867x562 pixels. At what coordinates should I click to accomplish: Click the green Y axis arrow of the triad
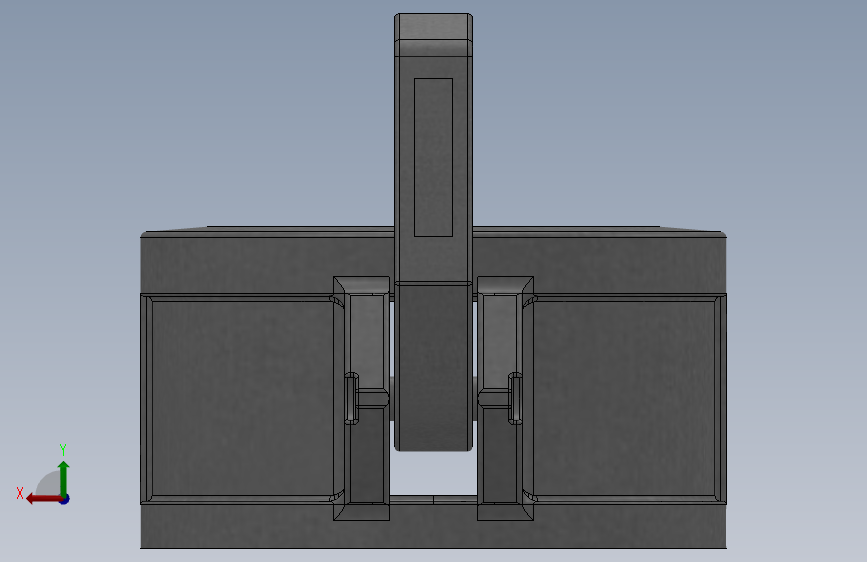pos(64,477)
